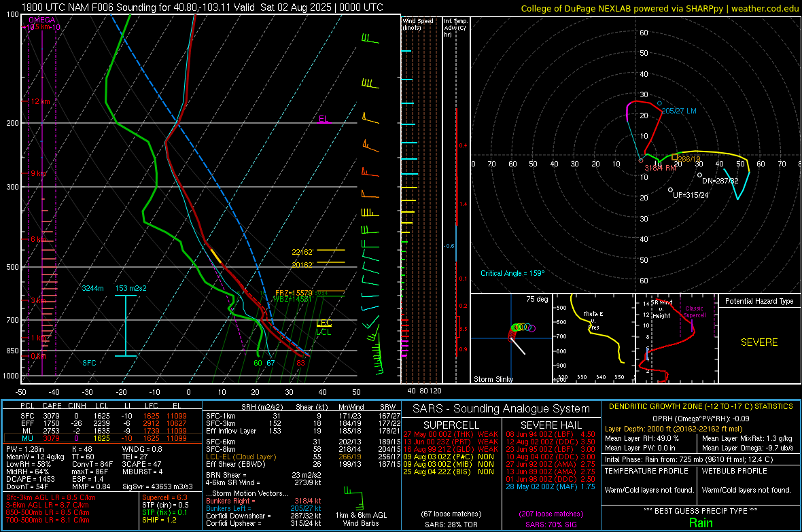Click the STP (cin) = 0.5 parameter
This screenshot has height=532, width=802.
coord(165,505)
